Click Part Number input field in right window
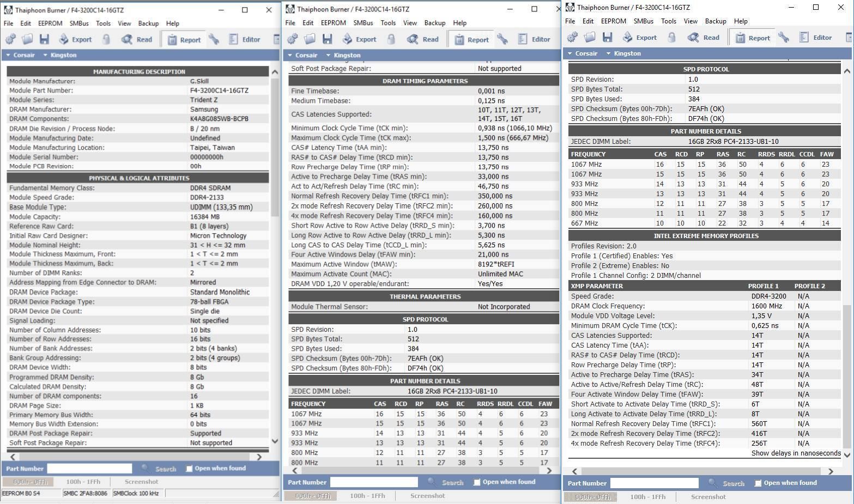This screenshot has width=854, height=504. pyautogui.click(x=655, y=483)
